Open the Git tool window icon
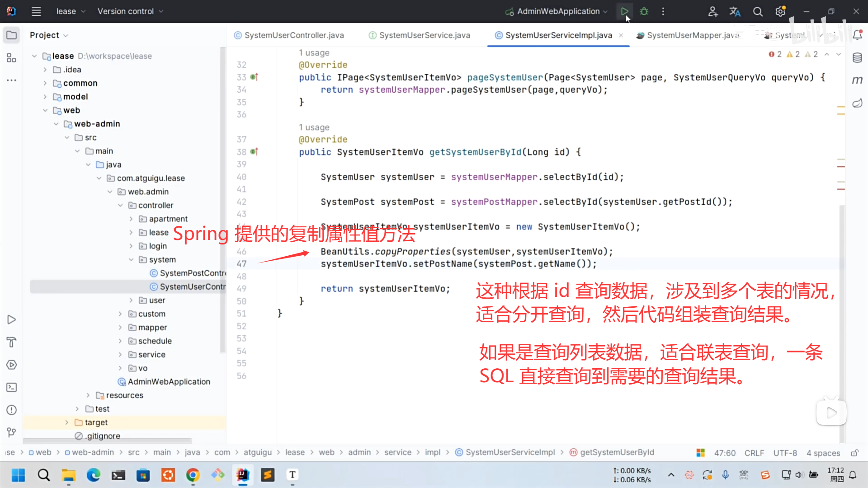The height and width of the screenshot is (488, 868). [11, 432]
